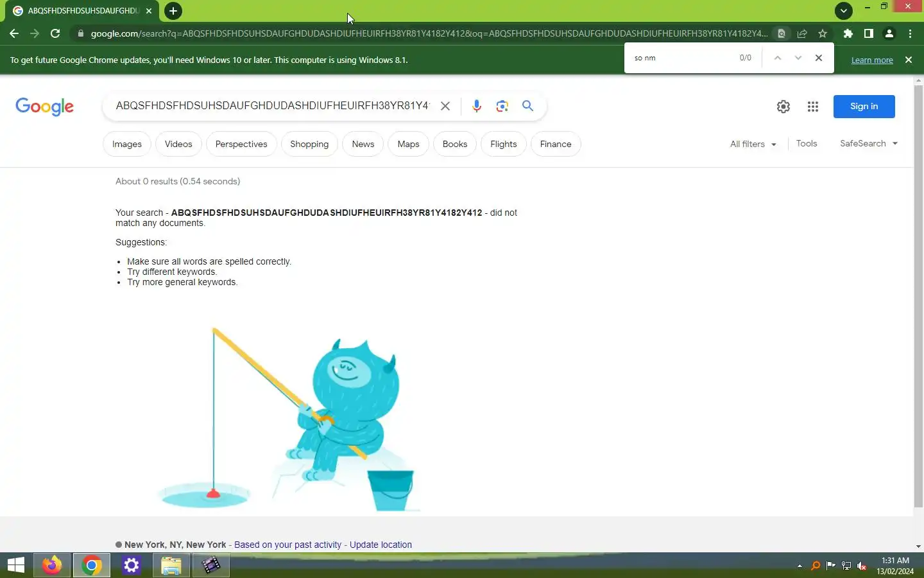Open the Chrome profile avatar
This screenshot has width=924, height=578.
(889, 33)
